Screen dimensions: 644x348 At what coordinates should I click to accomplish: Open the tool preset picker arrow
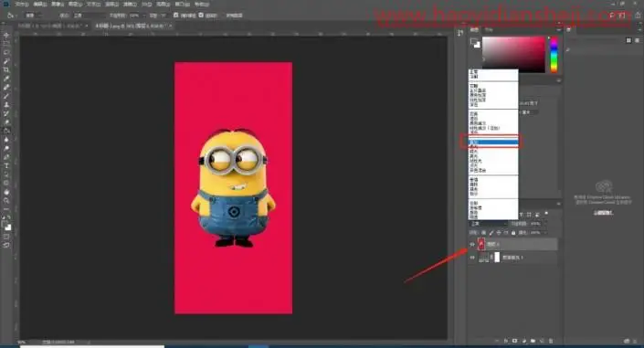click(16, 16)
